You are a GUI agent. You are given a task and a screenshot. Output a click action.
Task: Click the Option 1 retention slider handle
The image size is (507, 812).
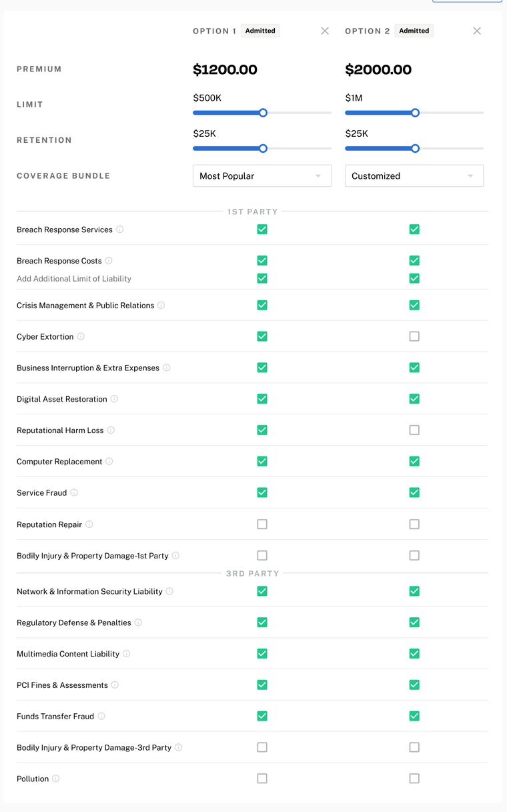(263, 149)
